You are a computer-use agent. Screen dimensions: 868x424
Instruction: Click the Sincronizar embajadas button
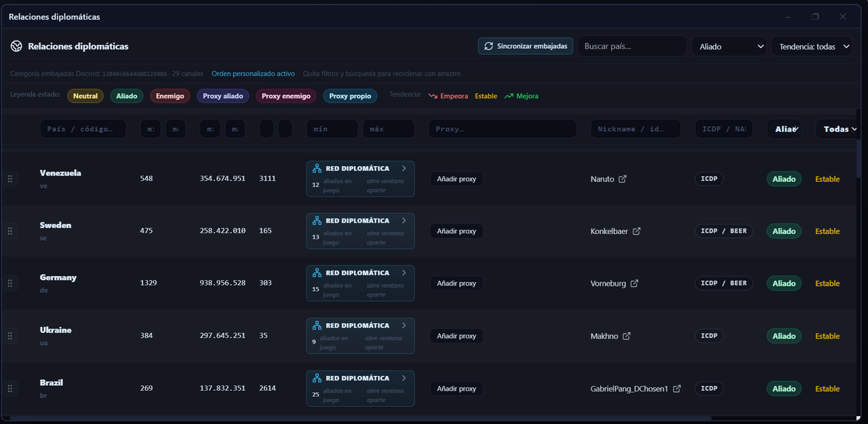[526, 46]
